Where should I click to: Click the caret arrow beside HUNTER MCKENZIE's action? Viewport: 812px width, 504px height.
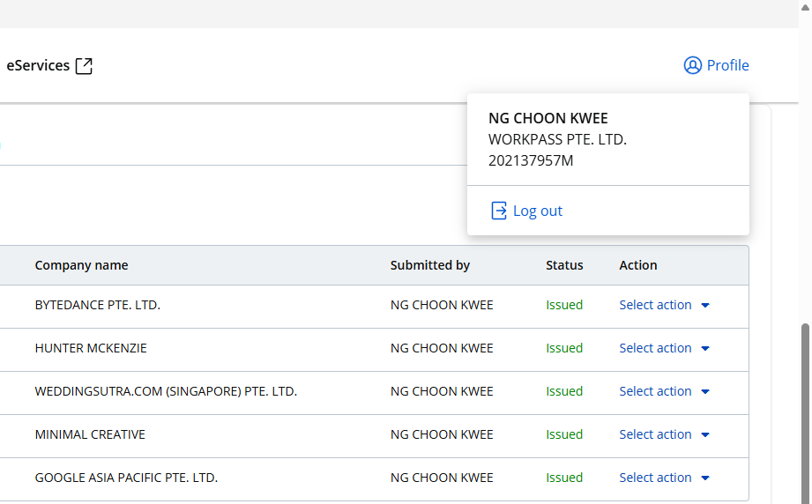click(705, 349)
